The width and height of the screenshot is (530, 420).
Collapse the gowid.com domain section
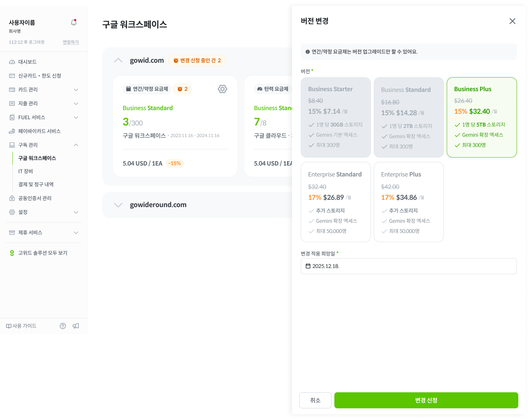click(118, 61)
